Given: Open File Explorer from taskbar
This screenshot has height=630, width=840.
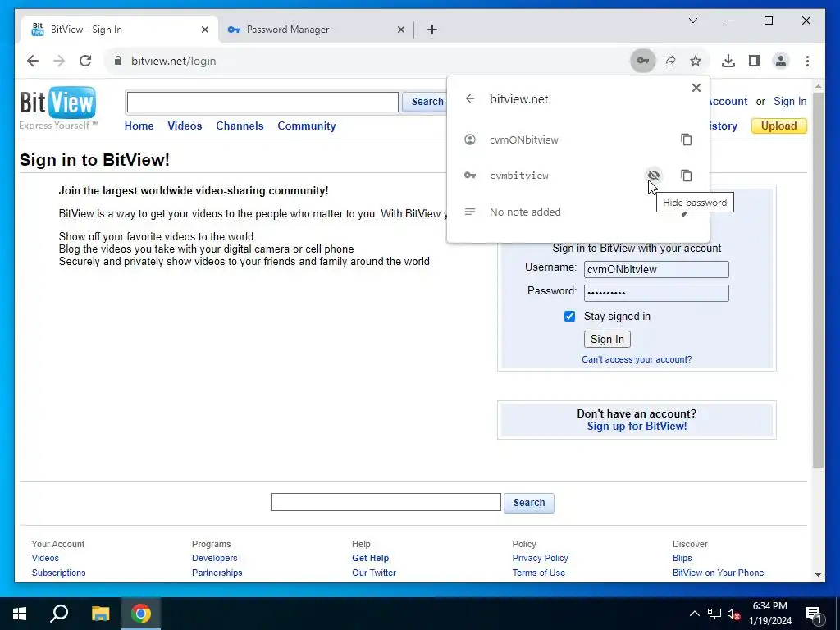Looking at the screenshot, I should pyautogui.click(x=100, y=614).
